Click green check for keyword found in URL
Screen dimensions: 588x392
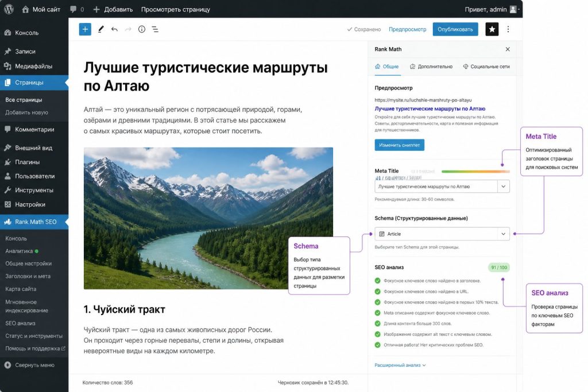(x=378, y=291)
